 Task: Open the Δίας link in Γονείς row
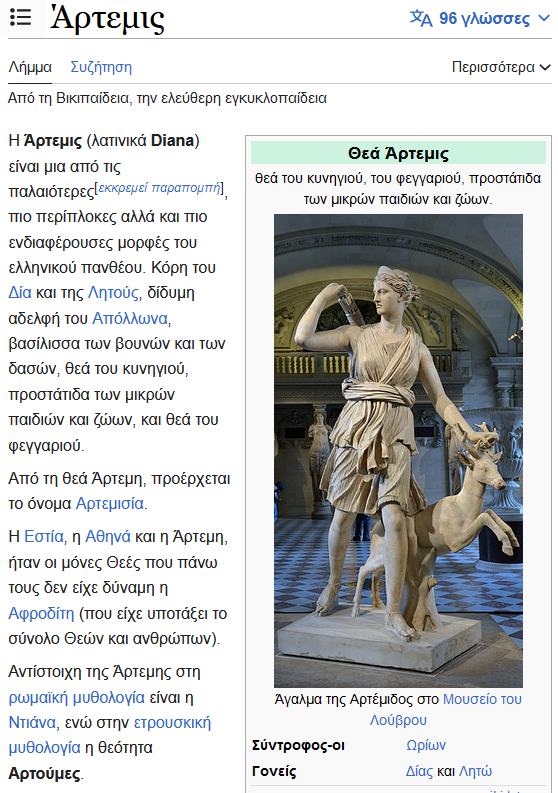point(419,771)
